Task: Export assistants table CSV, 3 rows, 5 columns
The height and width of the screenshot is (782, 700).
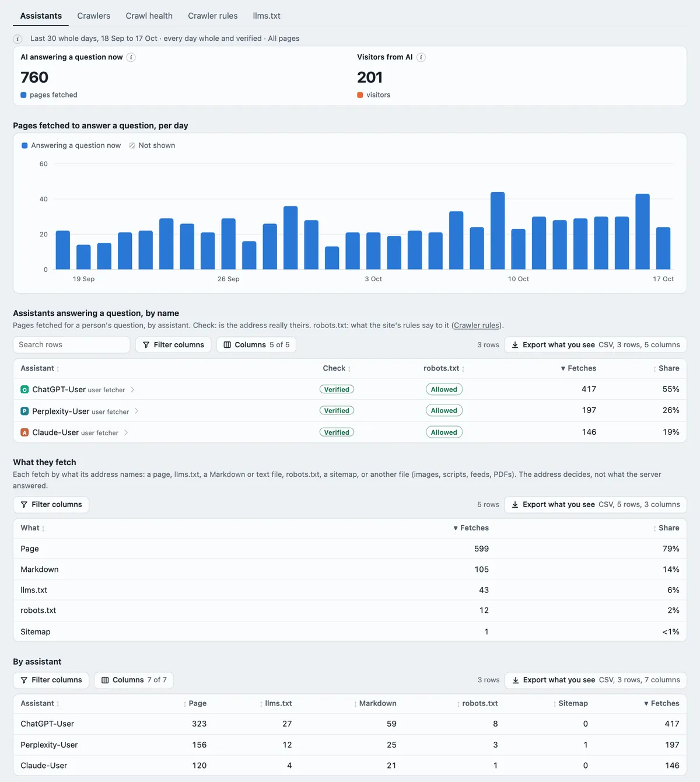Action: tap(596, 345)
